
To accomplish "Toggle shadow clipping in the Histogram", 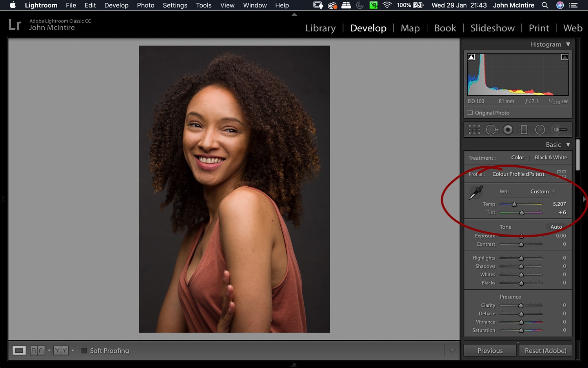I will click(x=471, y=56).
